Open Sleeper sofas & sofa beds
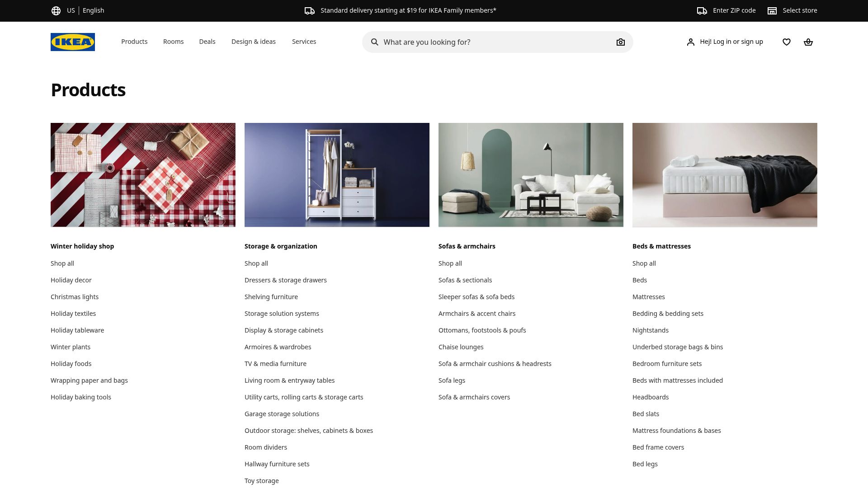868x488 pixels. (476, 297)
